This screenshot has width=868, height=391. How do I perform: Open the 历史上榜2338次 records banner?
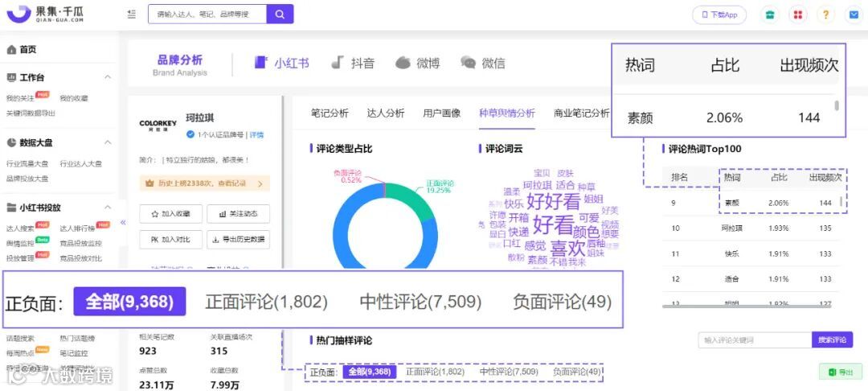click(x=205, y=183)
